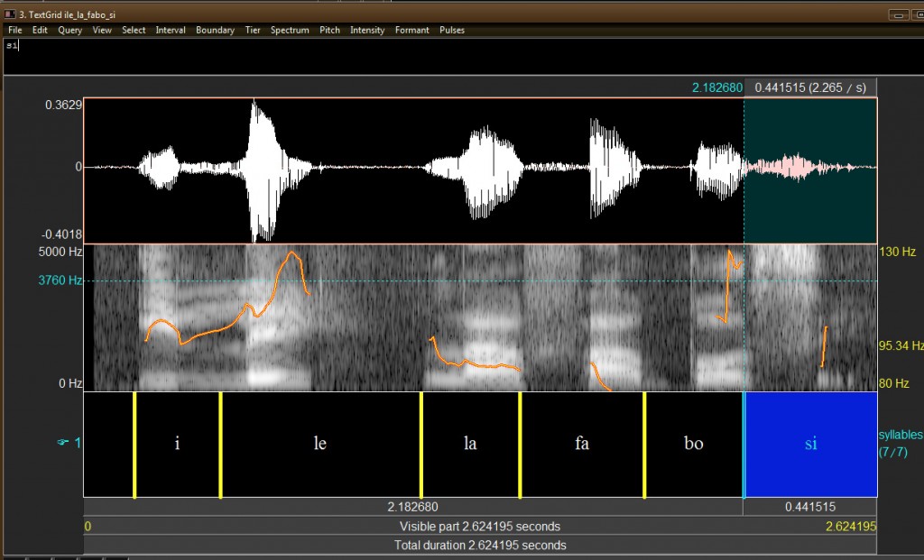Click the tier 1 pointing-hand icon
The width and height of the screenshot is (924, 560).
point(62,442)
